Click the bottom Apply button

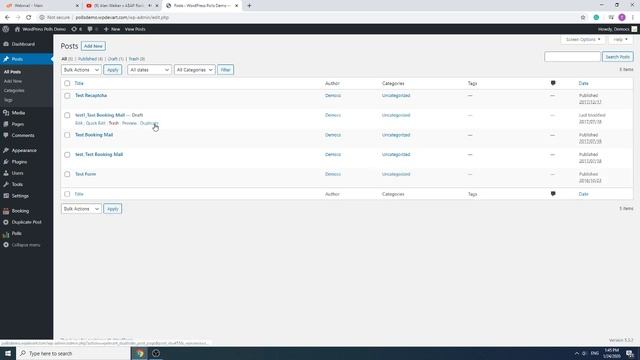[112, 209]
